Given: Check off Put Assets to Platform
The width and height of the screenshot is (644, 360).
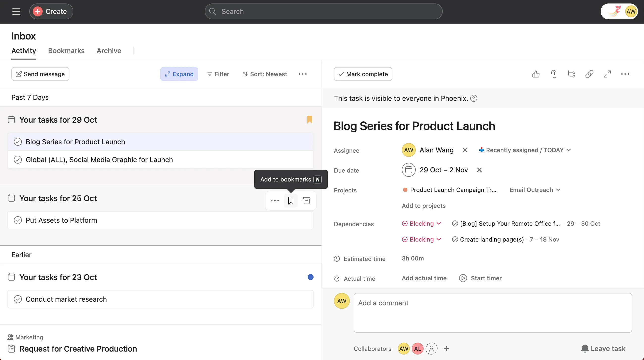Looking at the screenshot, I should click(18, 220).
